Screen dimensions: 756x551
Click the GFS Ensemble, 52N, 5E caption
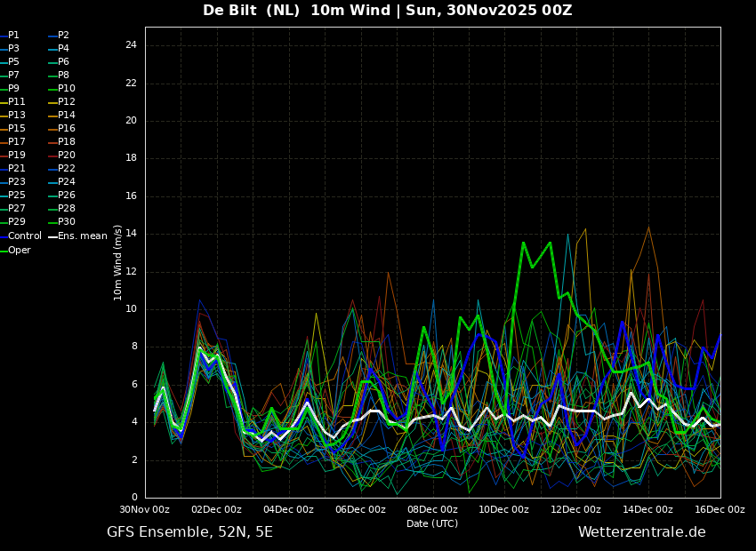189,532
